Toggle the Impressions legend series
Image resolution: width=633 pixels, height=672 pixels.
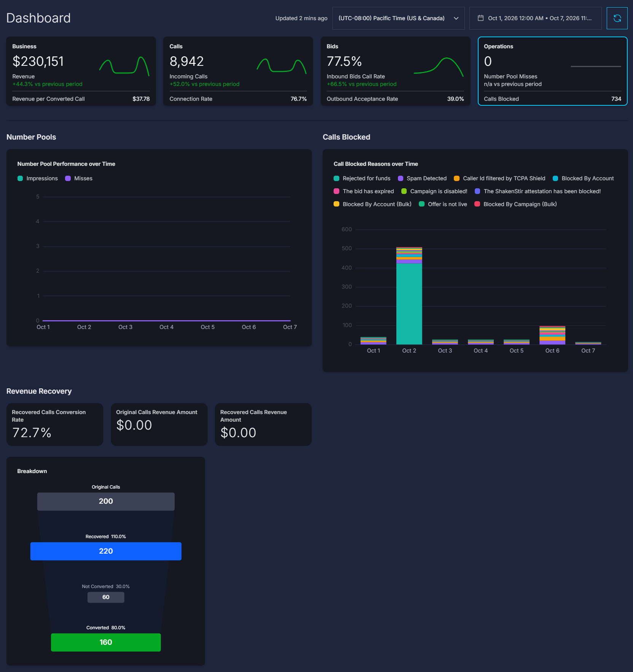[38, 178]
